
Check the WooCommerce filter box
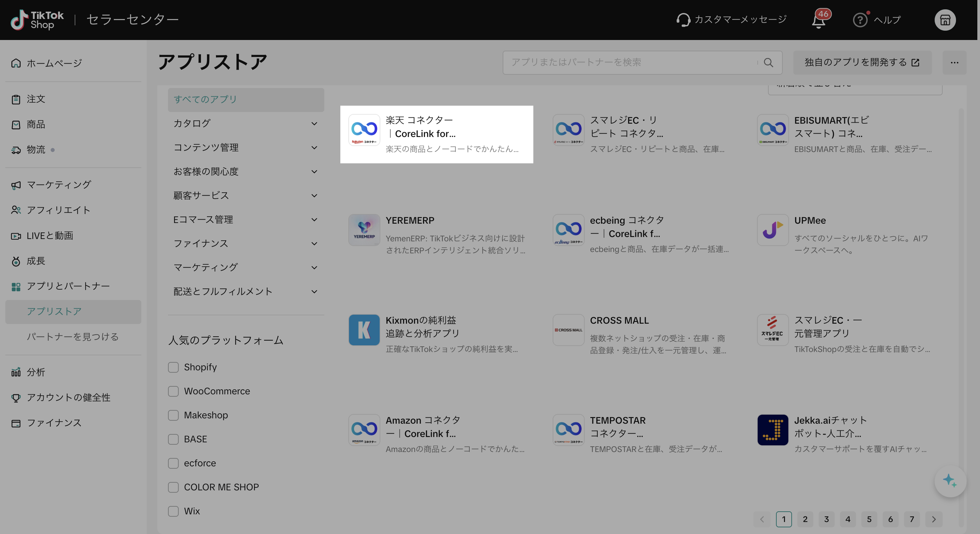click(x=173, y=391)
